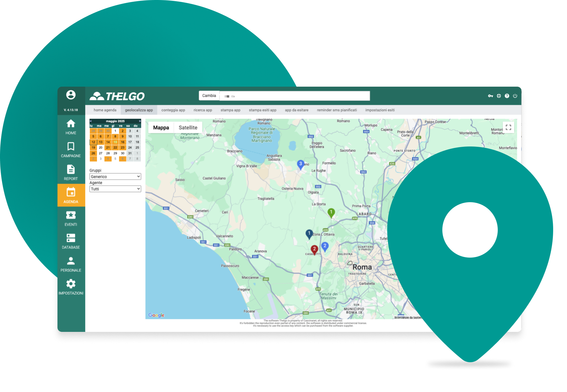Open the impostazioni esiti tab
The image size is (567, 392).
point(380,110)
